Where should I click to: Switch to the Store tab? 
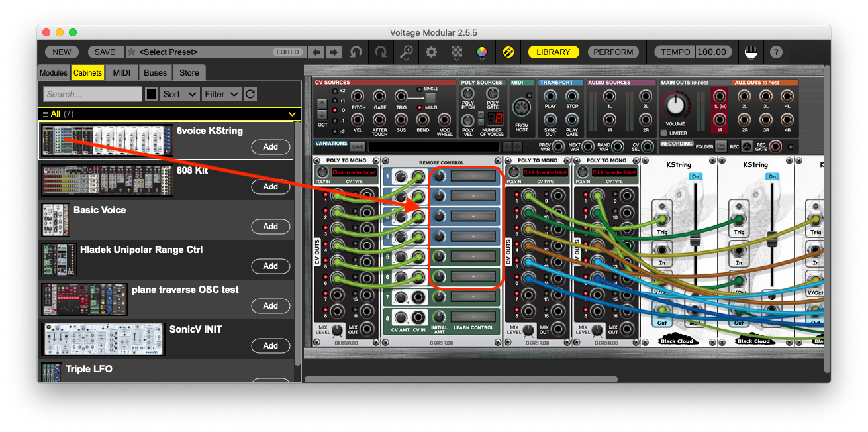(189, 73)
